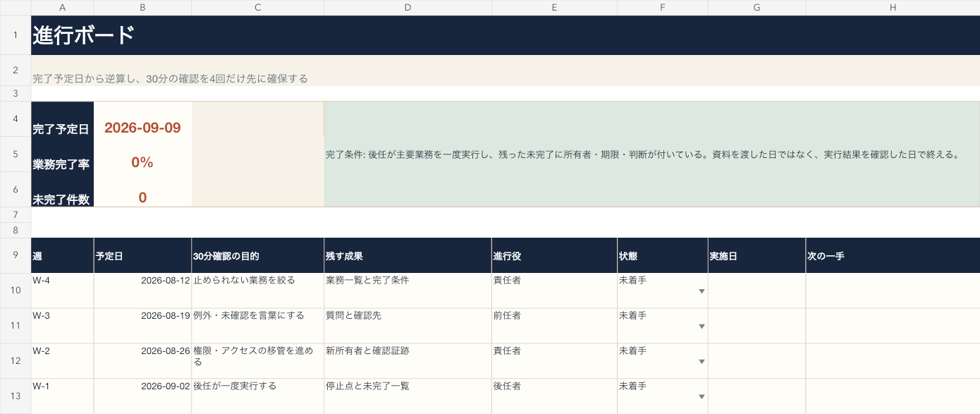The width and height of the screenshot is (980, 414).
Task: Select the 未完了件数 label cell
Action: (x=62, y=190)
